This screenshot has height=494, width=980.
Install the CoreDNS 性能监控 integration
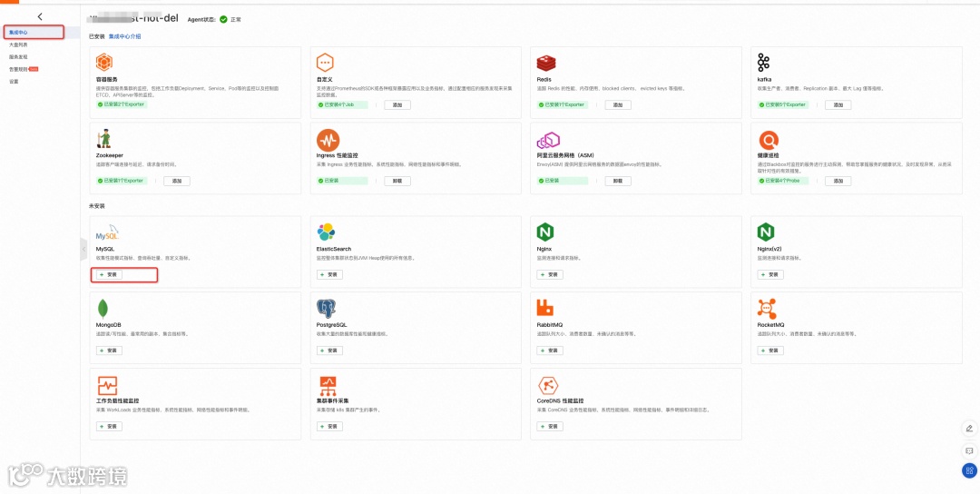(550, 427)
